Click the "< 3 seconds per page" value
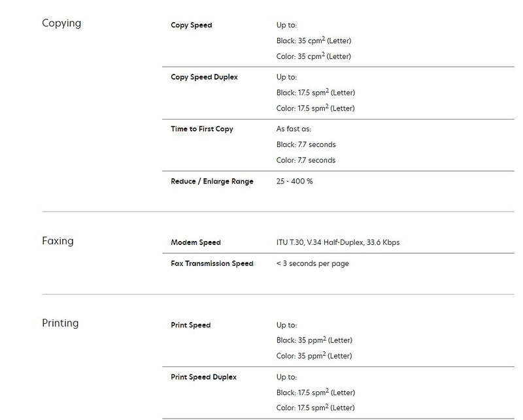This screenshot has width=523, height=420. 312,264
